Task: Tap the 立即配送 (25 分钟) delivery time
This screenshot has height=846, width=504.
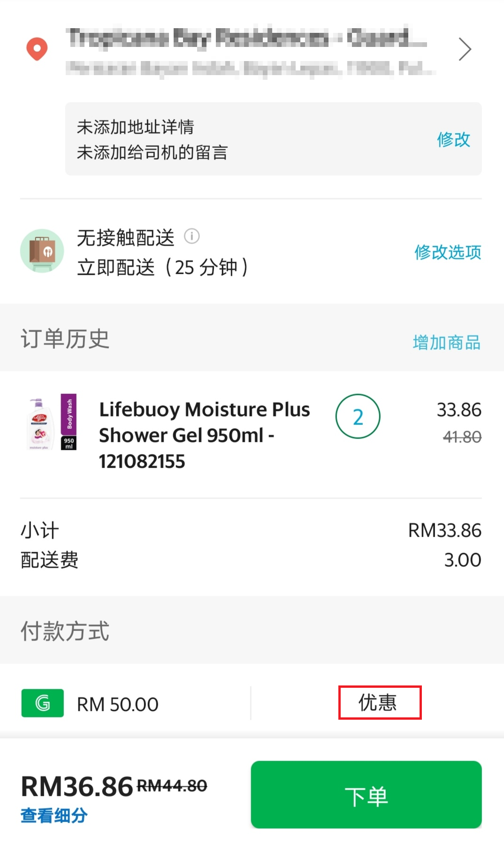Action: click(x=162, y=268)
